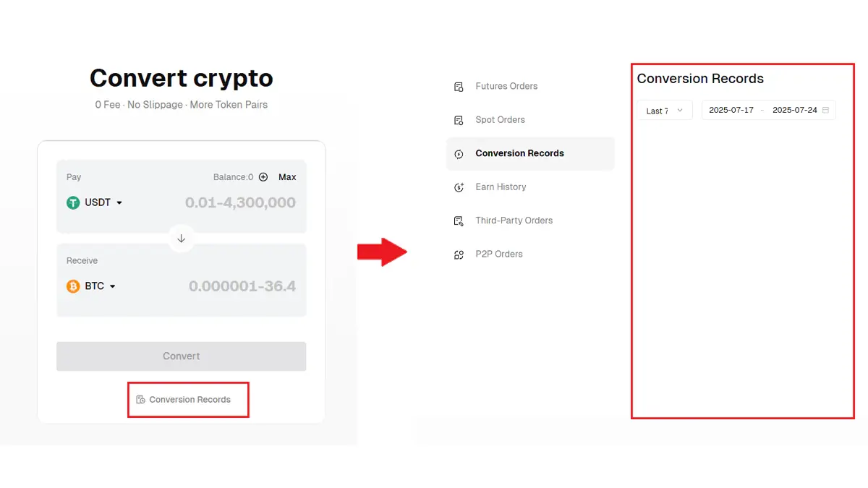
Task: Click the Max amount button
Action: [287, 177]
